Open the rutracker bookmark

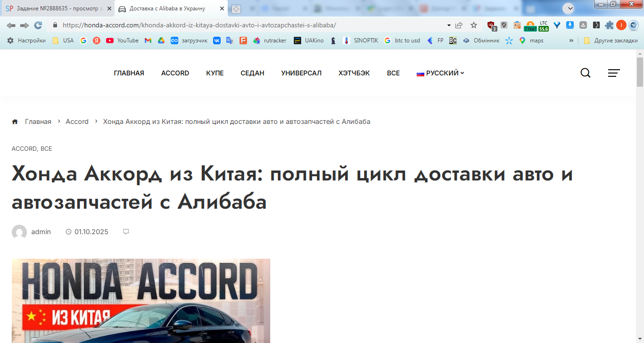click(x=270, y=41)
